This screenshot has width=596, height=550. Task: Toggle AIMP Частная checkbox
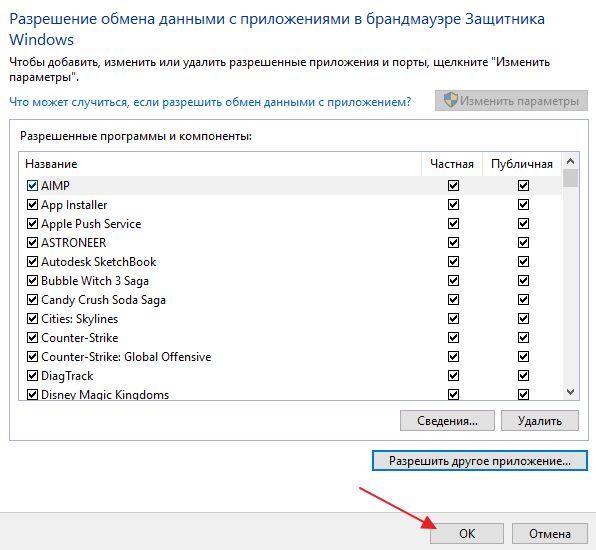tap(453, 185)
